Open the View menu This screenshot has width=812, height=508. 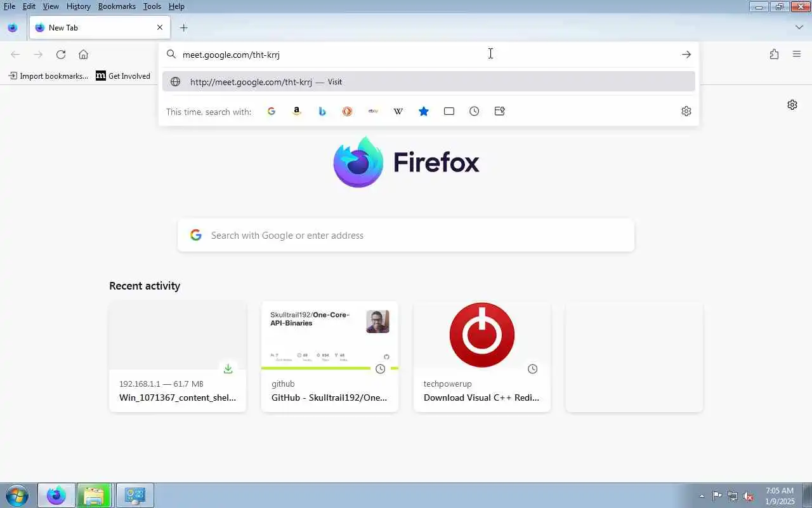tap(51, 6)
